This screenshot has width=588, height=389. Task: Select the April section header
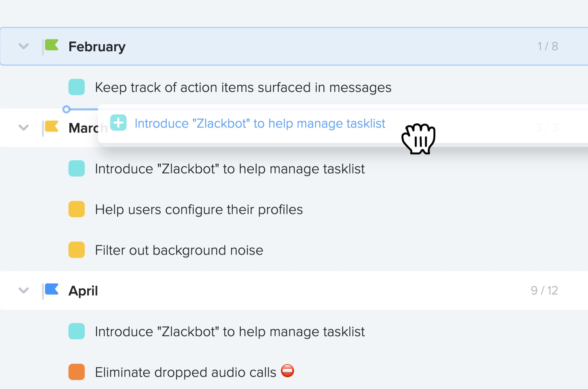click(294, 291)
